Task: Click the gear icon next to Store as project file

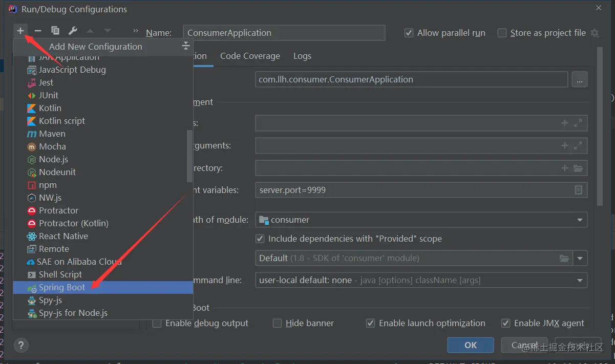Action: (x=595, y=33)
